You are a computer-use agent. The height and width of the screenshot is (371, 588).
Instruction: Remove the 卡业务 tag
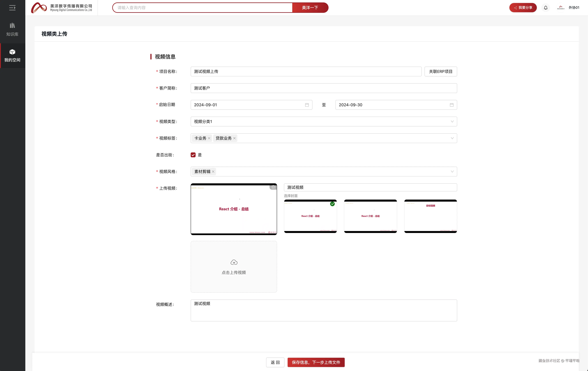[209, 138]
